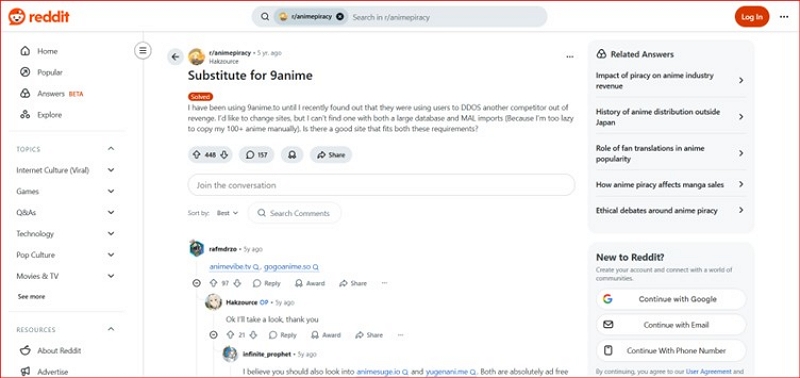Open the yugenani.me link
Image resolution: width=800 pixels, height=378 pixels.
coord(451,371)
